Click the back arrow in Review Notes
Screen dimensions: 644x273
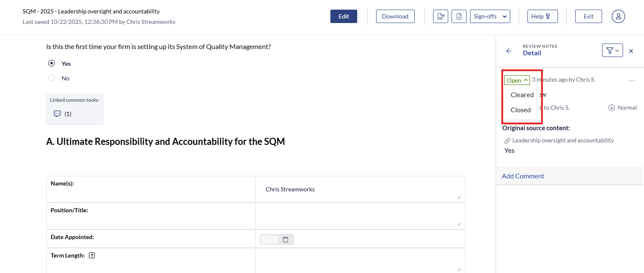point(509,51)
